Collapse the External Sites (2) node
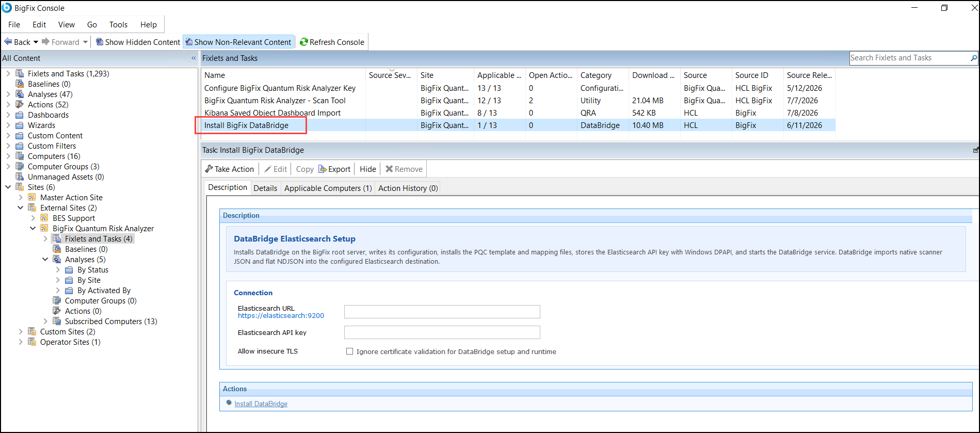This screenshot has height=433, width=980. 20,208
